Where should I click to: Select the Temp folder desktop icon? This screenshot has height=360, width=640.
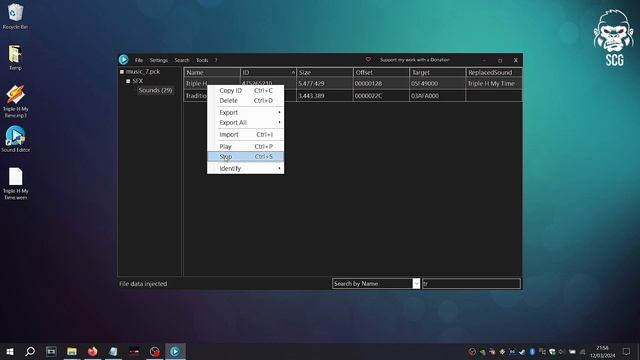(x=15, y=58)
